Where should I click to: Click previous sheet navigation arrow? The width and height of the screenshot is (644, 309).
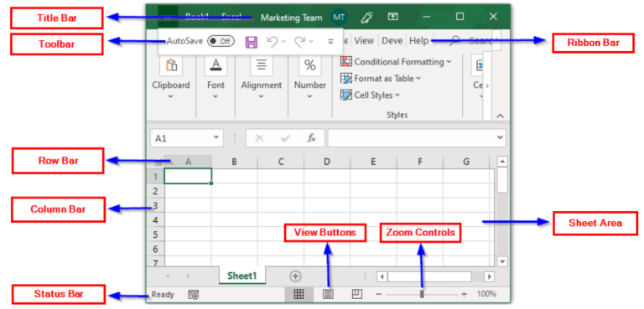[x=167, y=276]
